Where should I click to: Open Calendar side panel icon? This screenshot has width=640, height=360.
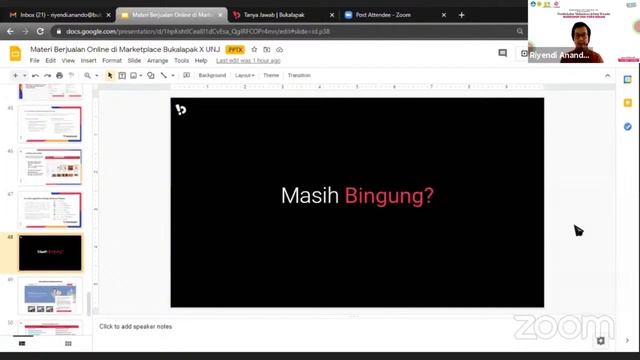(x=628, y=80)
